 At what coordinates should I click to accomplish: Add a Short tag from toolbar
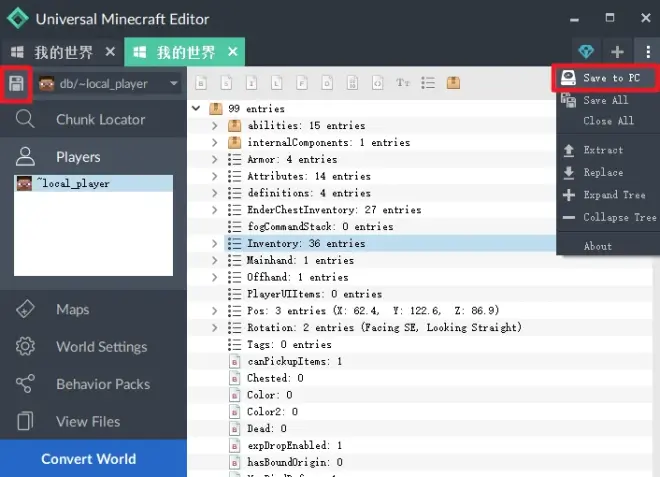tap(226, 83)
